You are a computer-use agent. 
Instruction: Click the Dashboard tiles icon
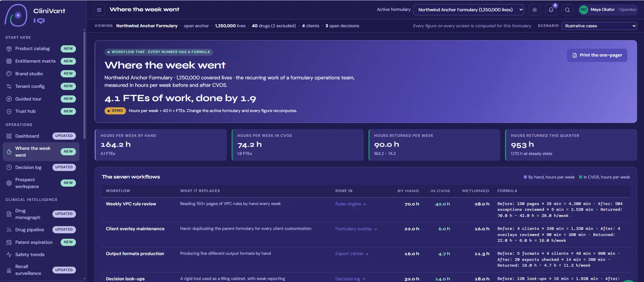[9, 136]
